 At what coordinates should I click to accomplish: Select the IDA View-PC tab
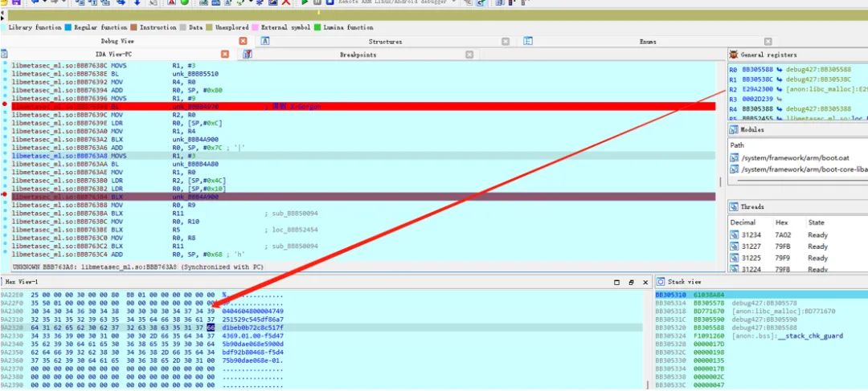114,55
